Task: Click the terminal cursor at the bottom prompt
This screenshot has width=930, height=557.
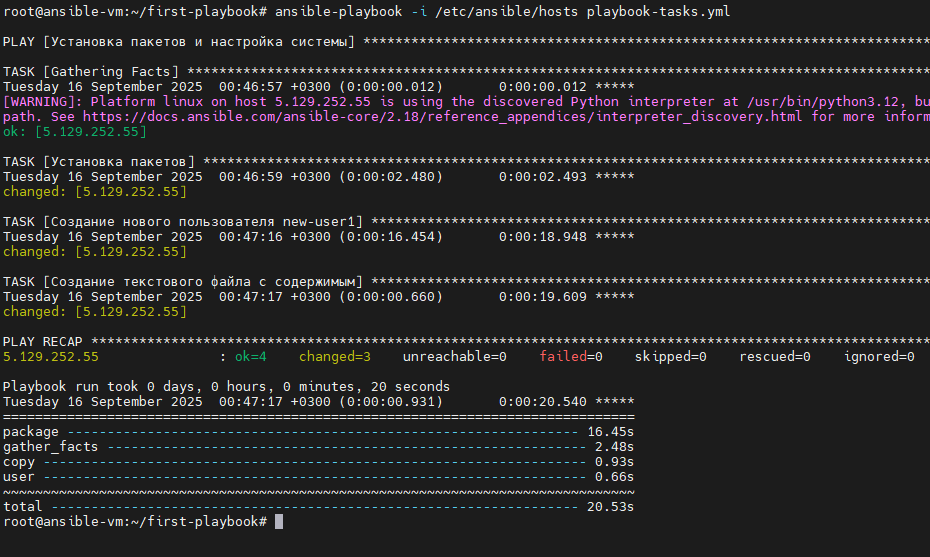Action: pos(279,522)
